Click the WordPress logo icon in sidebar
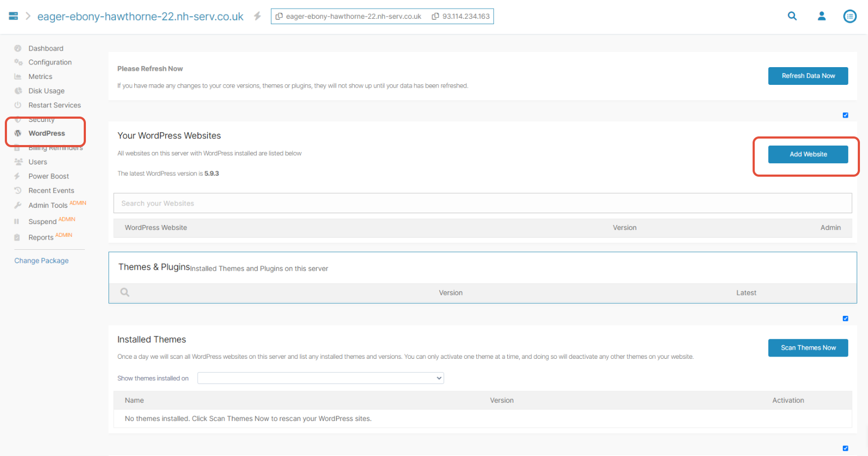 point(18,133)
